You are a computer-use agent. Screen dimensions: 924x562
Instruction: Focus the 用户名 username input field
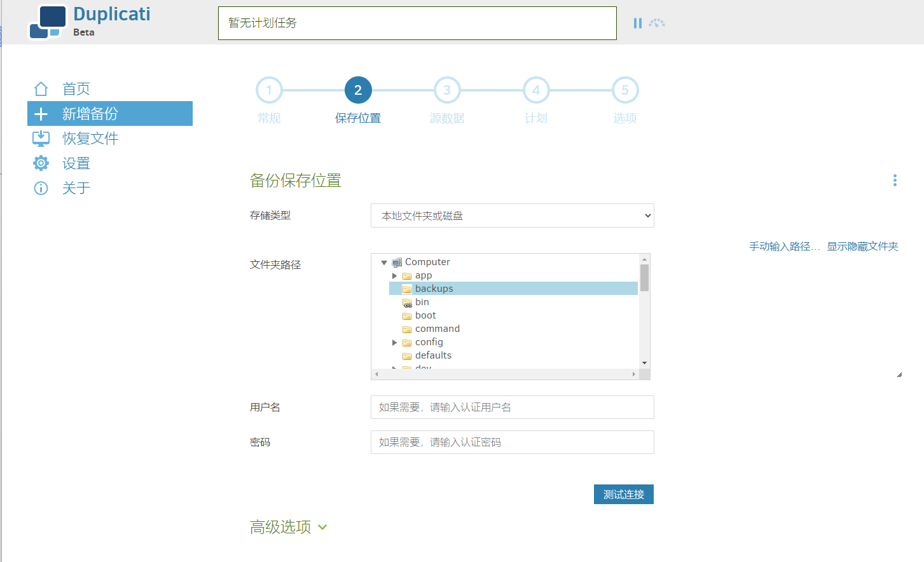coord(512,408)
